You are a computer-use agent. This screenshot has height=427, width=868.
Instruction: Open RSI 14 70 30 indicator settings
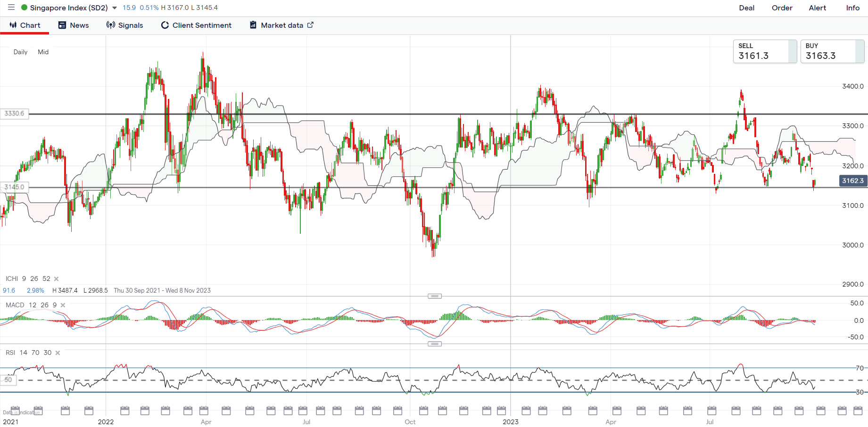[29, 353]
